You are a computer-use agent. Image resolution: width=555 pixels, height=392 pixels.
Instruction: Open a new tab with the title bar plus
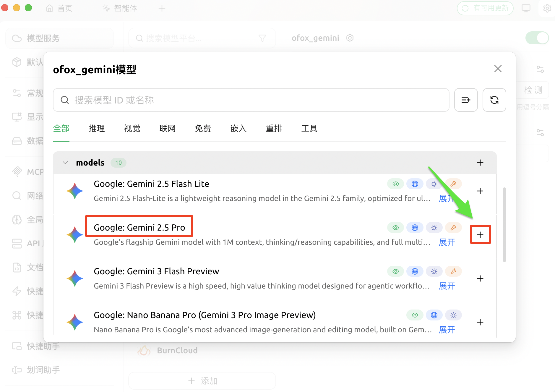(x=162, y=8)
